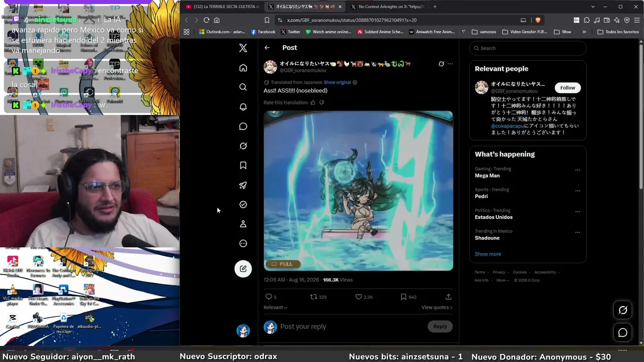Repost the post with 329 reposts

click(x=318, y=297)
